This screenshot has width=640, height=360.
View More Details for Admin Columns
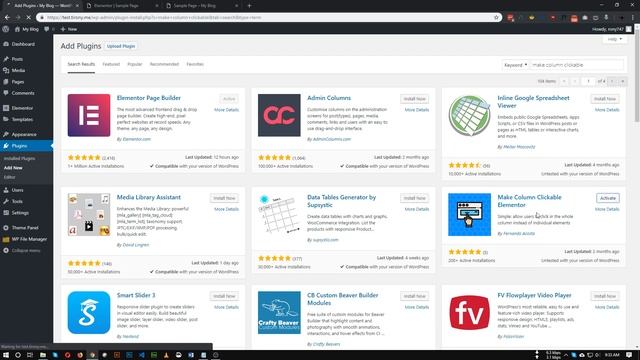[x=417, y=110]
